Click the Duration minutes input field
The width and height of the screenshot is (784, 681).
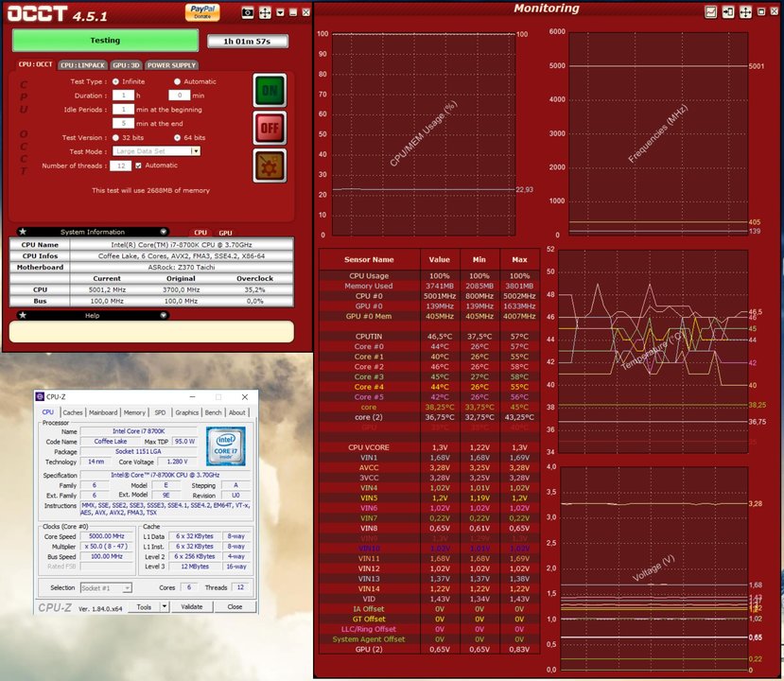click(180, 95)
